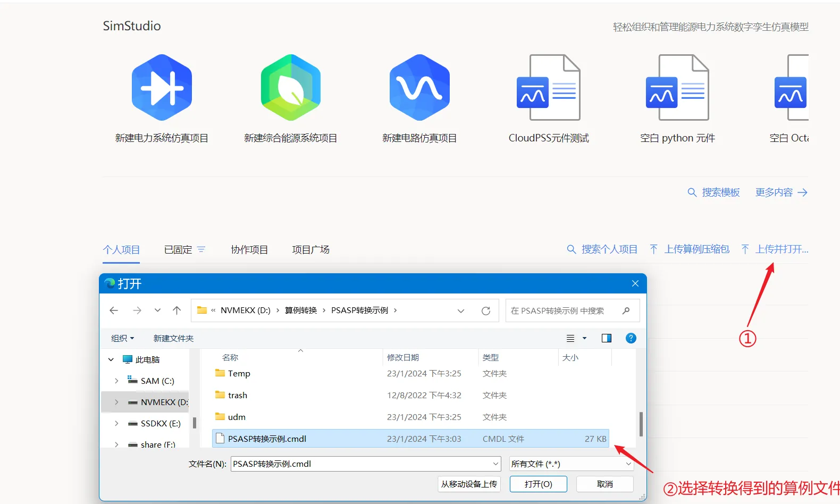
Task: Open the filename history dropdown arrow
Action: point(496,464)
